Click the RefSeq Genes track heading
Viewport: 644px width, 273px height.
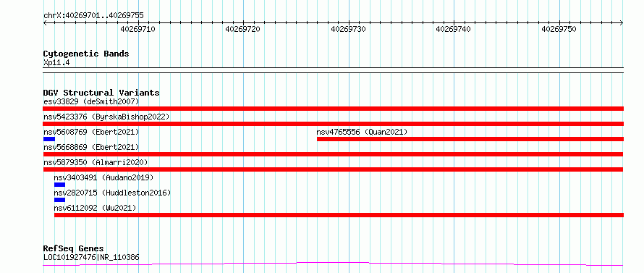point(74,249)
